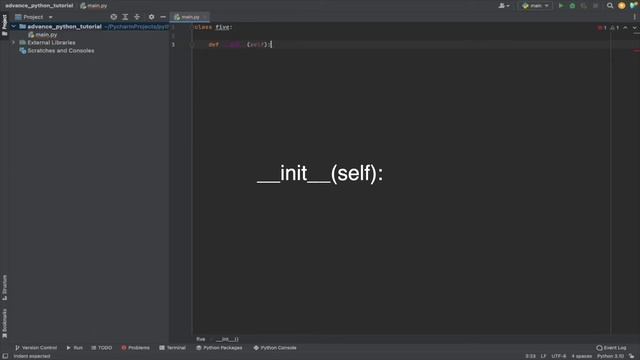The height and width of the screenshot is (360, 640).
Task: Click the 'def' keyword on line 3
Action: [213, 44]
